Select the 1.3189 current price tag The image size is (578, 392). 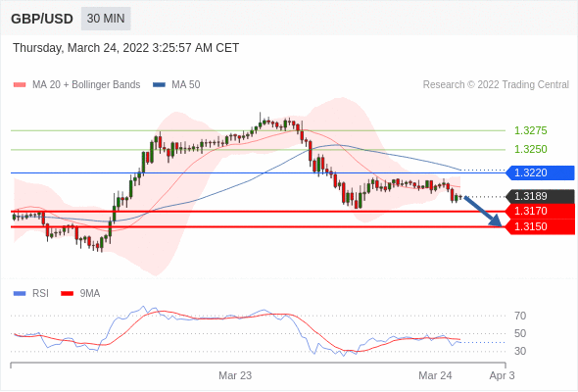(541, 196)
